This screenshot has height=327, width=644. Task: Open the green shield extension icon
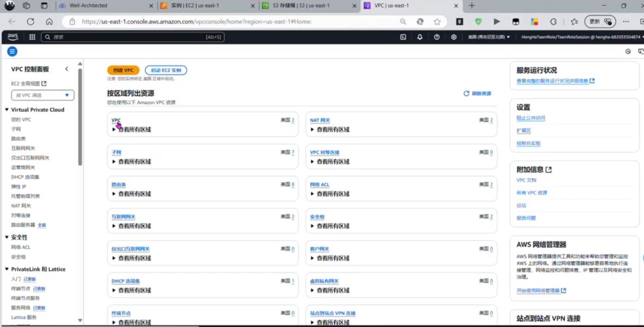[x=478, y=21]
